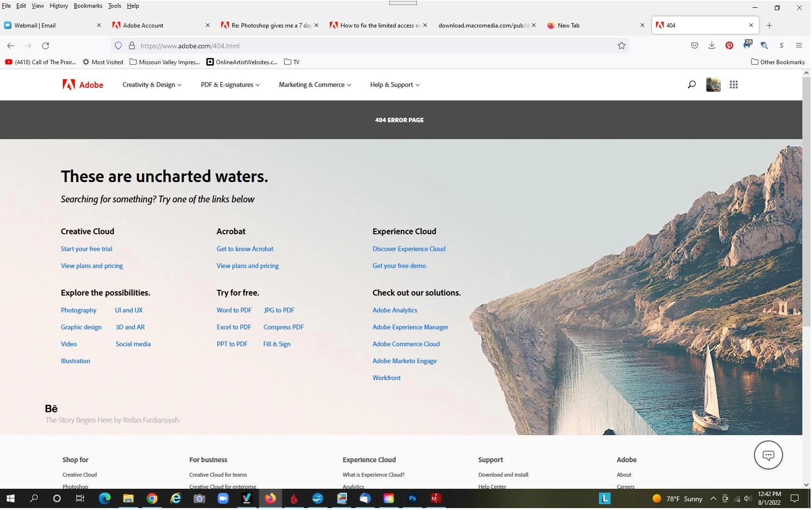This screenshot has height=510, width=812.
Task: Open the Adobe apps grid icon
Action: click(x=734, y=85)
